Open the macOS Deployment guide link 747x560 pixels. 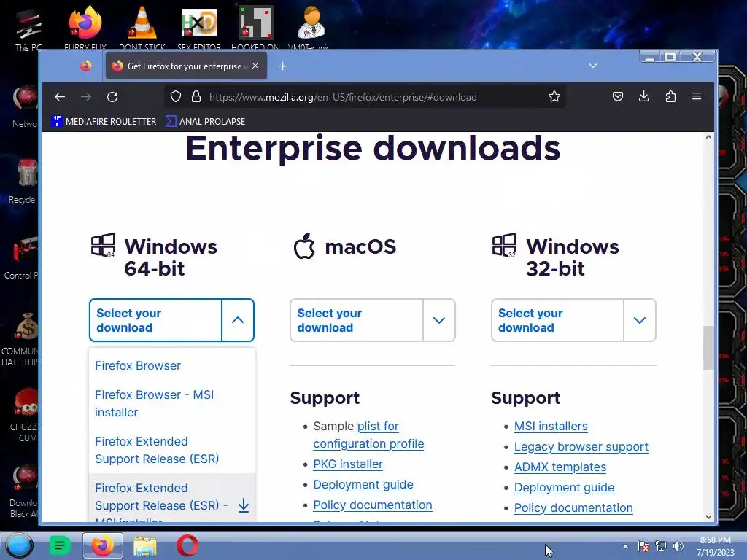tap(363, 485)
